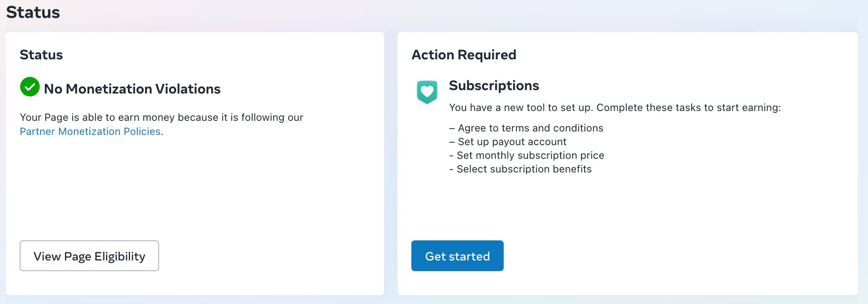Click the blue Get started button
The width and height of the screenshot is (868, 304).
(x=458, y=256)
